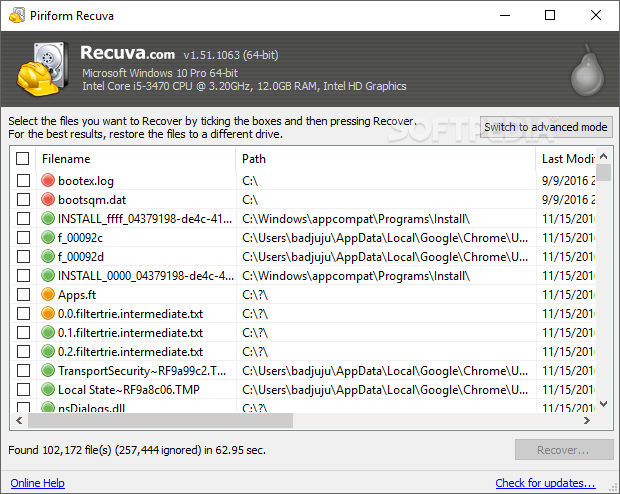Tick the checkbox for 0.1.filtertrie.intermediate.txt
Viewport: 620px width, 494px height.
tap(23, 332)
